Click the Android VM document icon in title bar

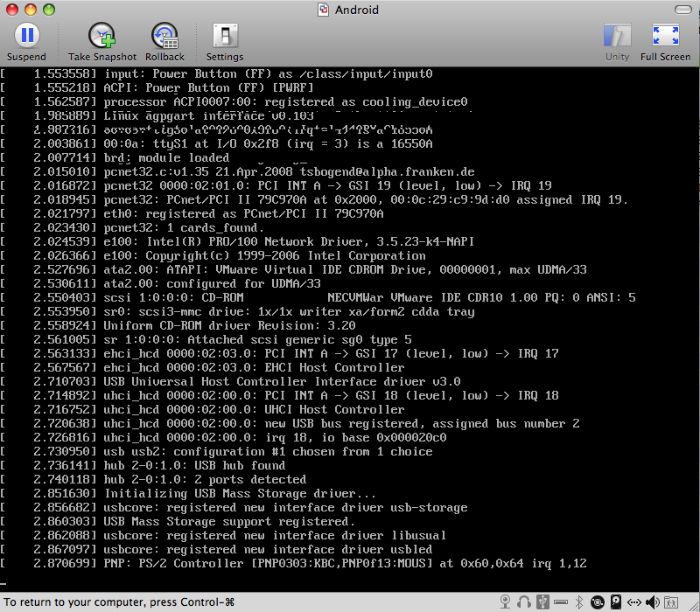323,10
